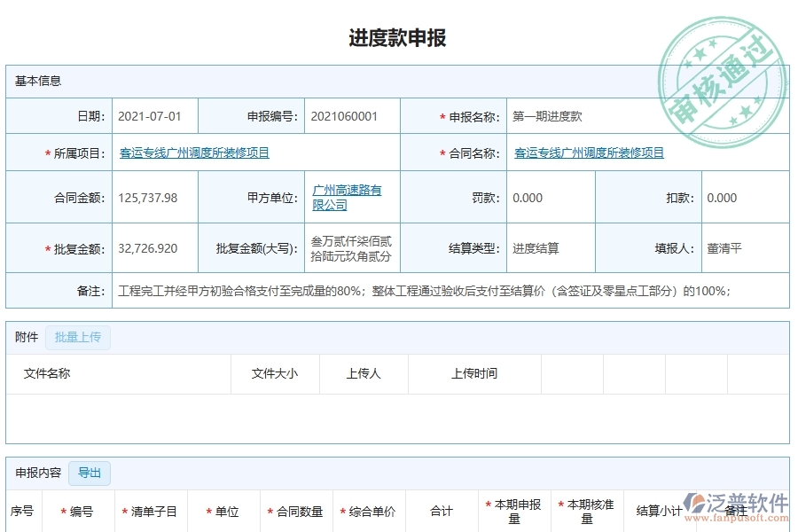Click the 导出 export button
This screenshot has height=532, width=798.
pos(89,473)
